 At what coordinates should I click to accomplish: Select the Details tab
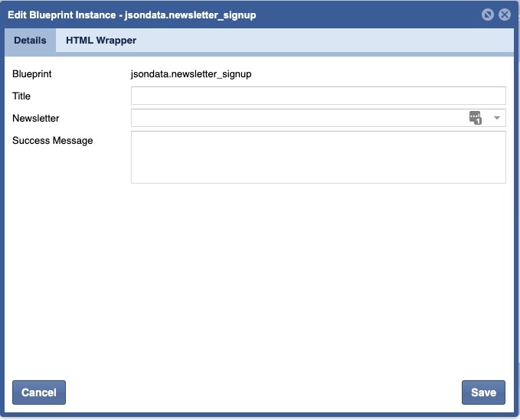click(x=30, y=41)
